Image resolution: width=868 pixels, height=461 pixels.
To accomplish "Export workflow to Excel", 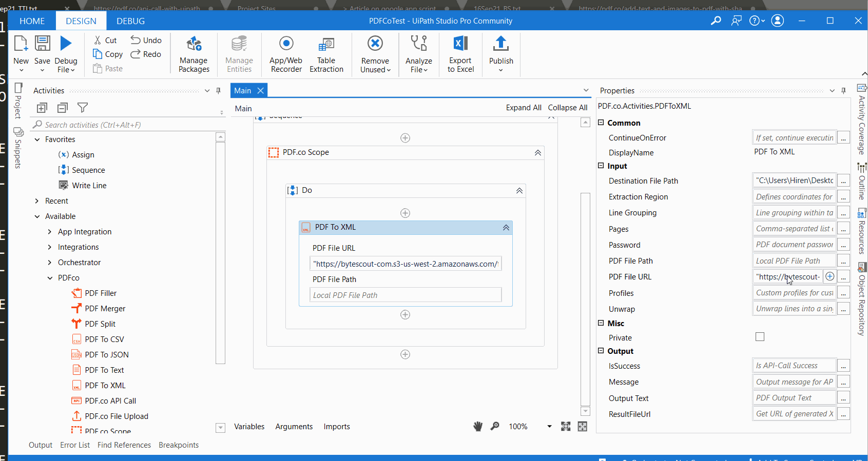I will click(x=460, y=54).
